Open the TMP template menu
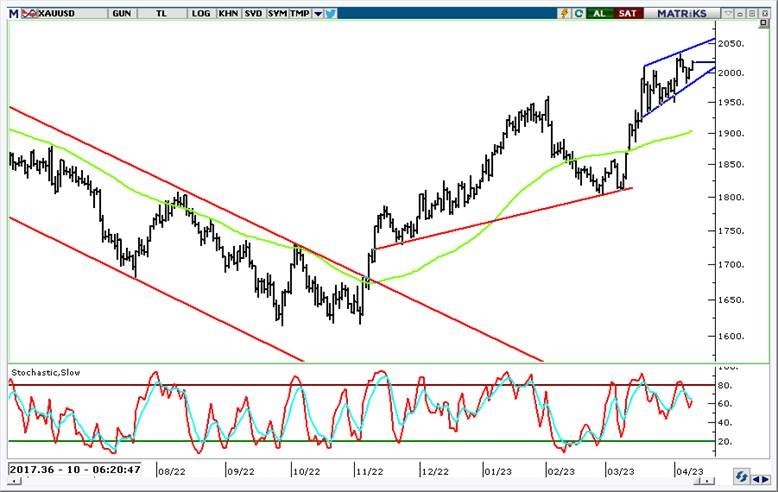 point(301,13)
